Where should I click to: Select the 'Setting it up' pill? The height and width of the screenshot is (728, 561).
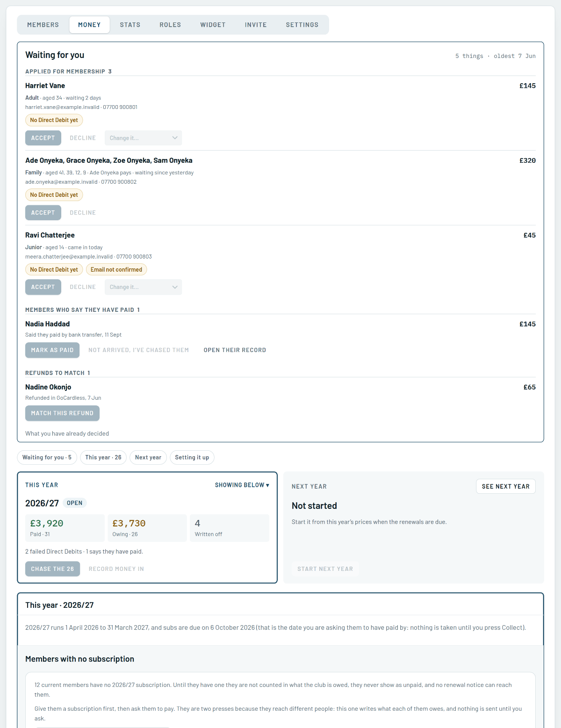tap(192, 457)
